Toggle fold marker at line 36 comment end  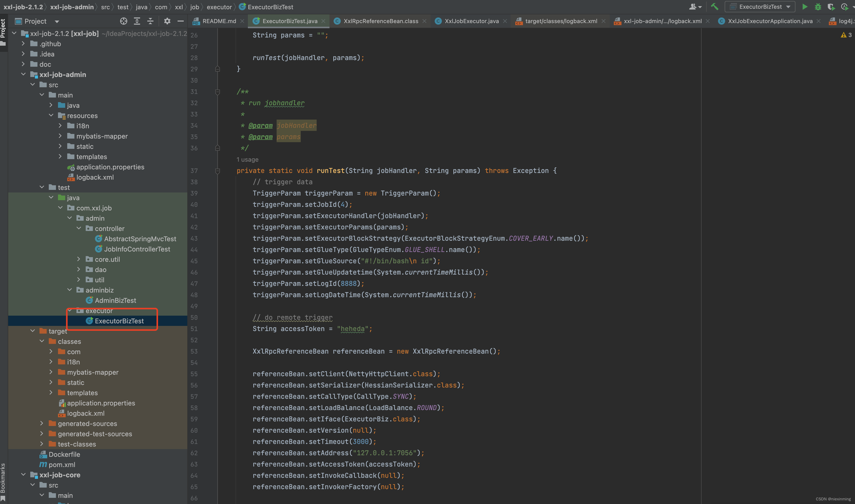[x=218, y=148]
